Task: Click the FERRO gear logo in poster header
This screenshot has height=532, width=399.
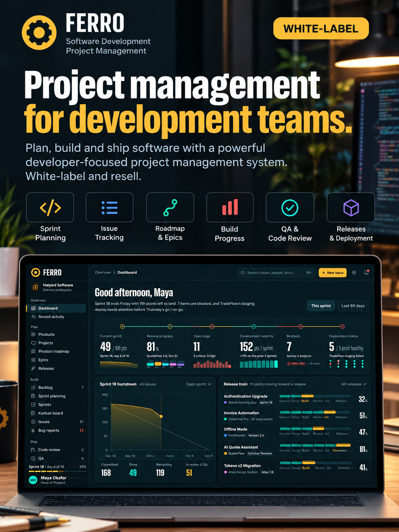Action: (39, 32)
